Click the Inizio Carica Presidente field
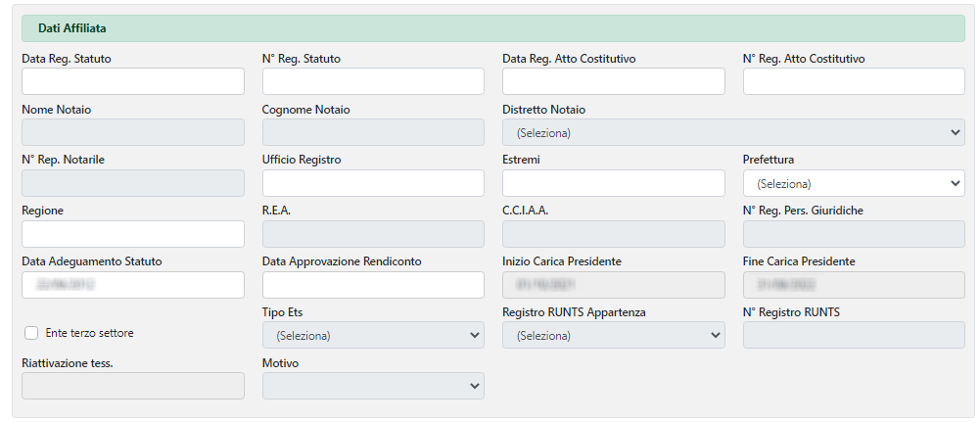Image resolution: width=980 pixels, height=424 pixels. tap(613, 285)
